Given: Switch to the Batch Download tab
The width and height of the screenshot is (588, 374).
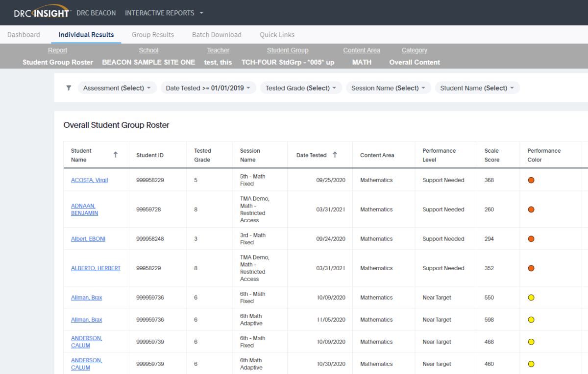Looking at the screenshot, I should click(217, 34).
